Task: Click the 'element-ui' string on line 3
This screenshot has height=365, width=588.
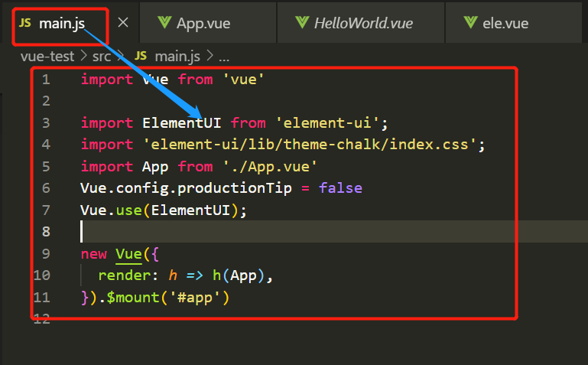Action: click(x=328, y=123)
